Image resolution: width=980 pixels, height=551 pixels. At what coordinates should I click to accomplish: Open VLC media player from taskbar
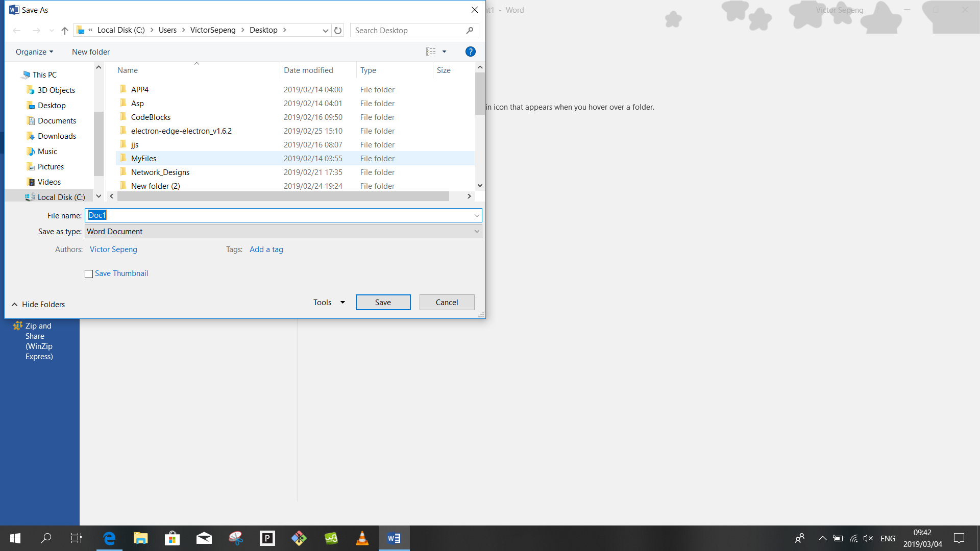pos(362,538)
